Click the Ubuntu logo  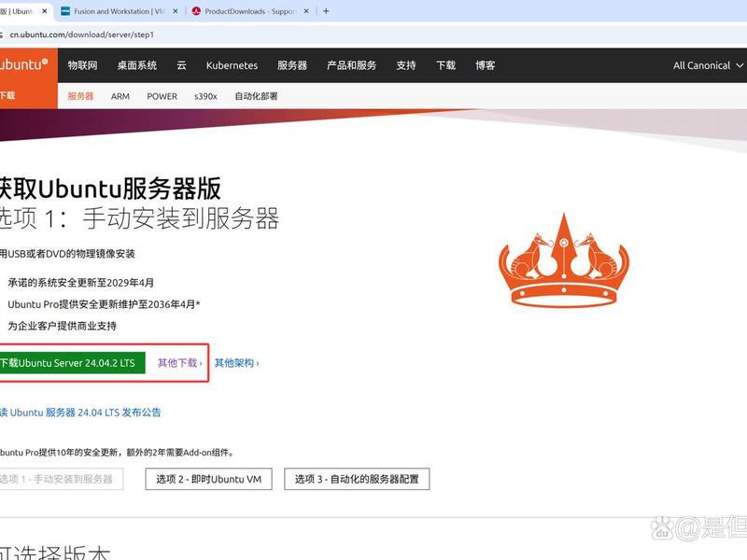tap(24, 64)
